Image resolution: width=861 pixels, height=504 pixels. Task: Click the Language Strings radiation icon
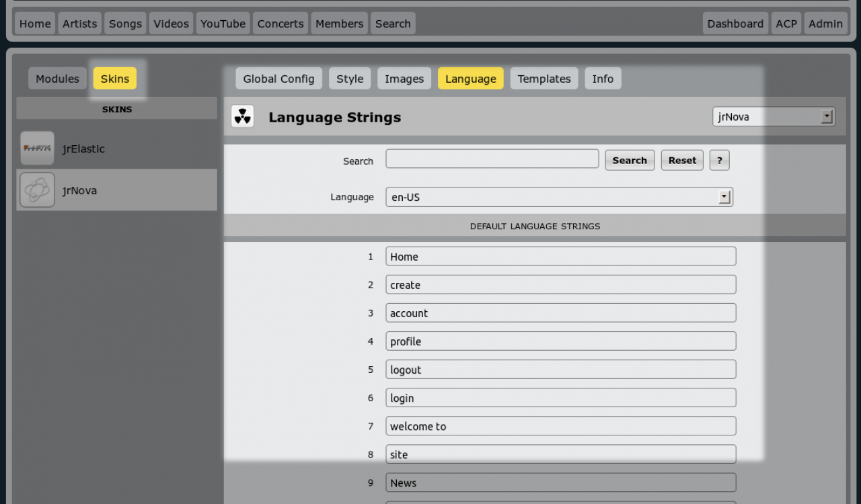point(242,117)
